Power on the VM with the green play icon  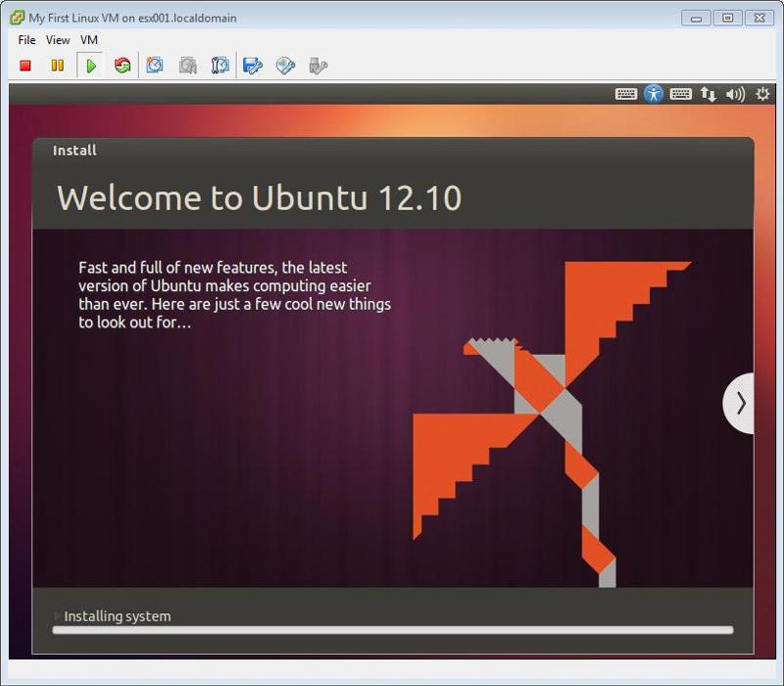pos(90,66)
